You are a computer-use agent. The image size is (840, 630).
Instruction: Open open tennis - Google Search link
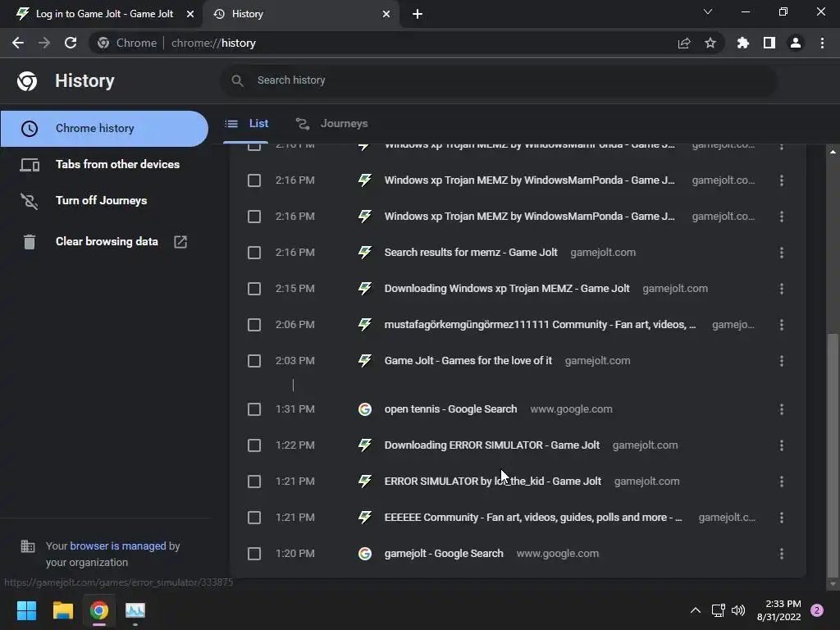coord(450,409)
